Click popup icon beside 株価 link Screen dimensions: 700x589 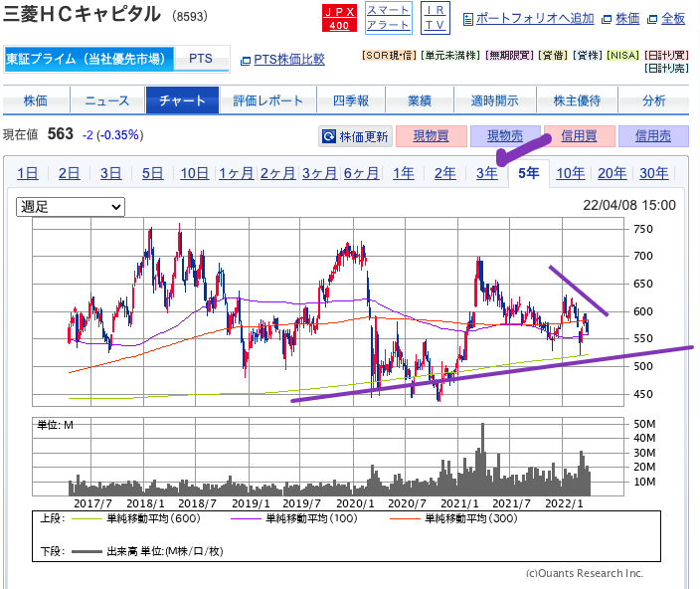click(607, 19)
